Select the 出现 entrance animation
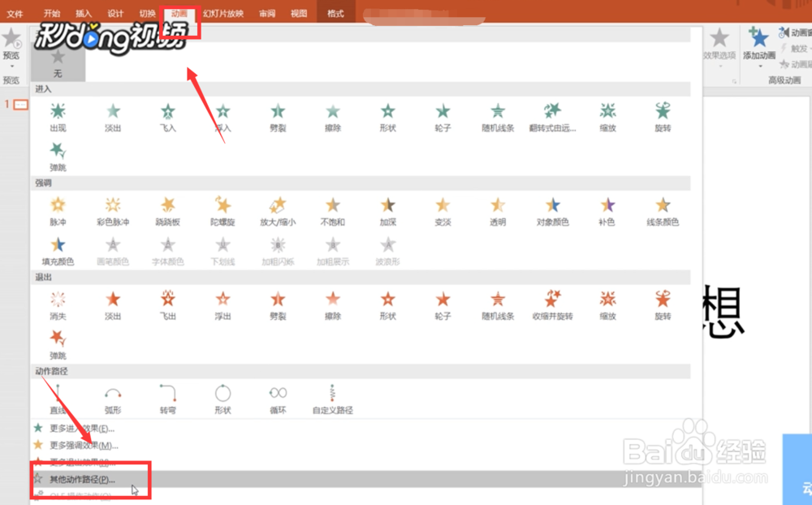This screenshot has height=505, width=812. click(x=58, y=118)
